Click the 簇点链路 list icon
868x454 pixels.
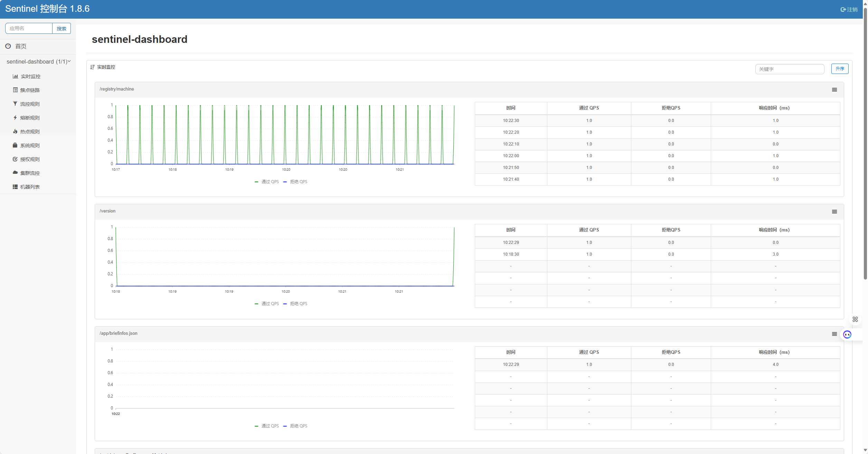(15, 90)
